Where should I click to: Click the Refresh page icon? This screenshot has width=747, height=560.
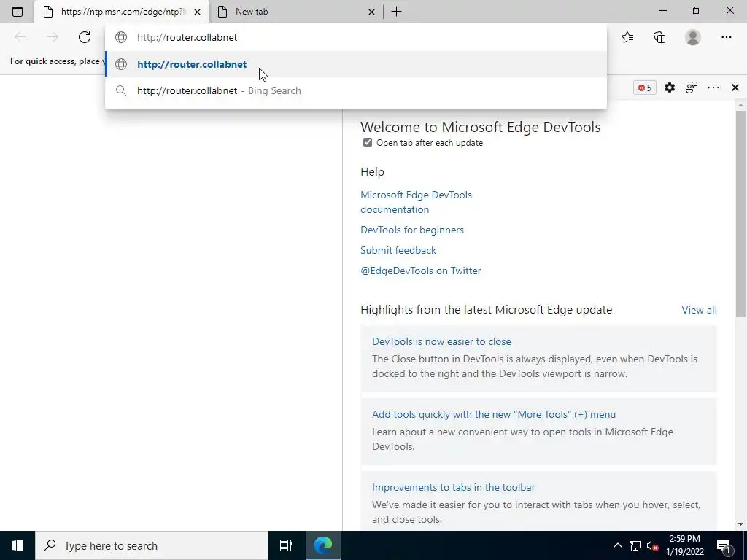tap(85, 37)
